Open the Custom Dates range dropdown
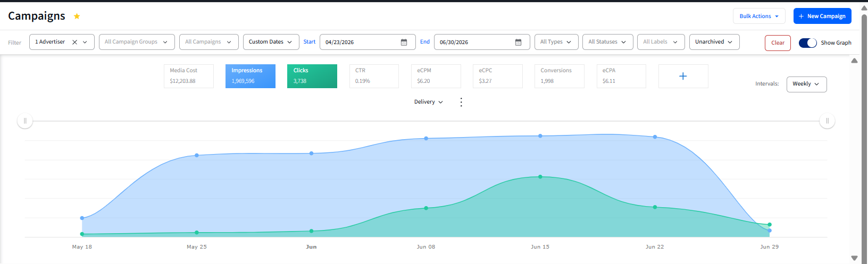The image size is (868, 264). point(271,42)
